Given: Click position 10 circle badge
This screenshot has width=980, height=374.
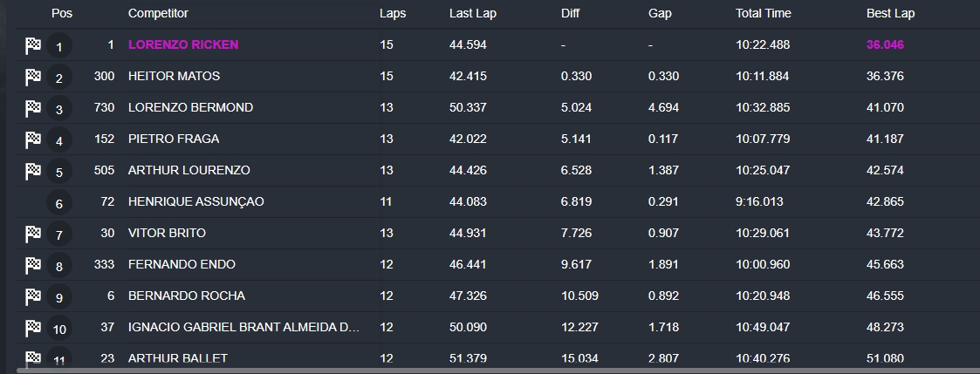Looking at the screenshot, I should [x=59, y=329].
